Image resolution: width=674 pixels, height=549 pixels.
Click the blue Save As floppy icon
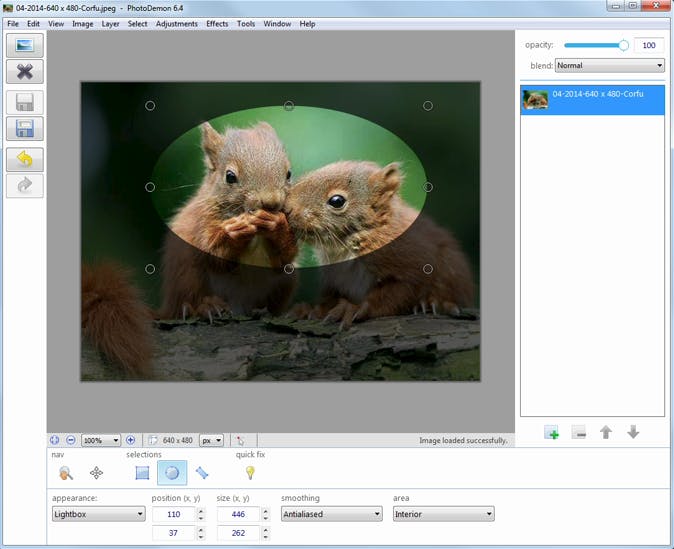coord(25,128)
